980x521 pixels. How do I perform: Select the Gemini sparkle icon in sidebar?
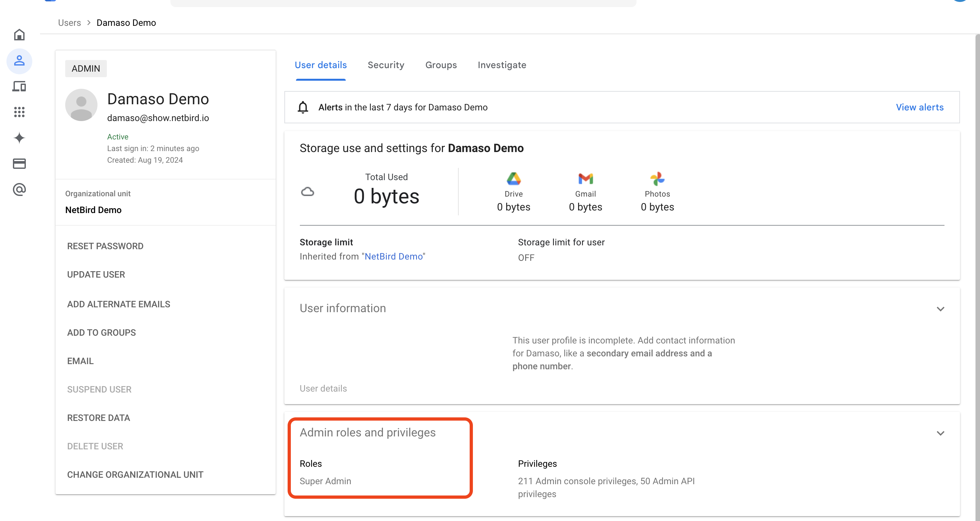click(x=19, y=138)
